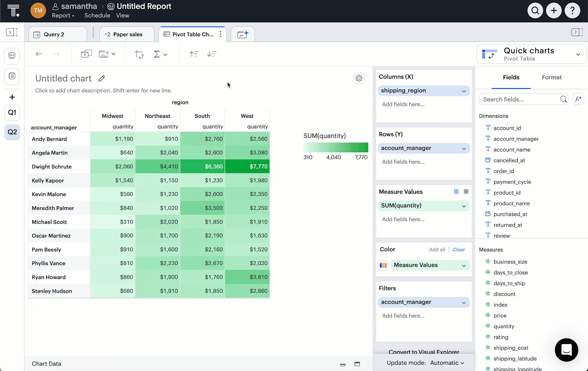This screenshot has height=371, width=588.
Task: Open Update mode Automatic dropdown
Action: (x=447, y=363)
